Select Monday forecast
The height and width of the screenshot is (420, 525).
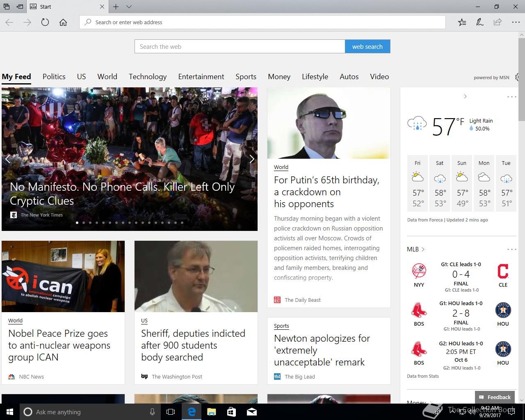tap(484, 183)
